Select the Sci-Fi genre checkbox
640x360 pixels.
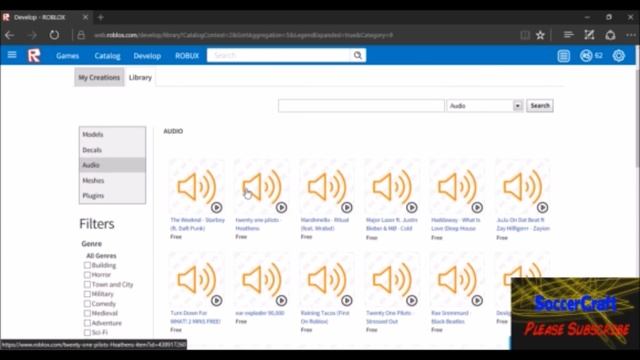tap(87, 332)
